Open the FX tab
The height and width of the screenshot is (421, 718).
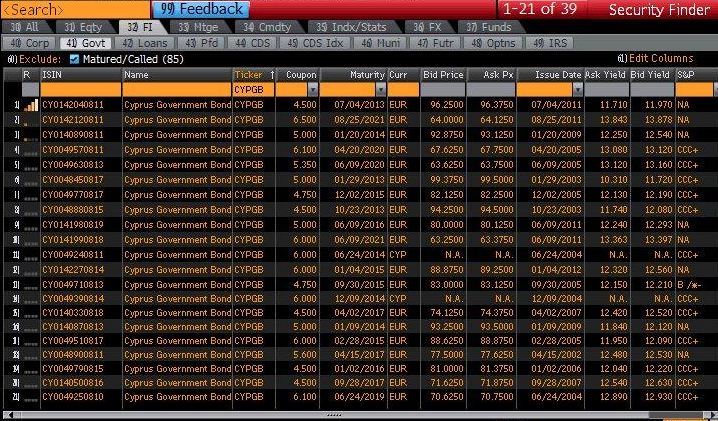428,27
